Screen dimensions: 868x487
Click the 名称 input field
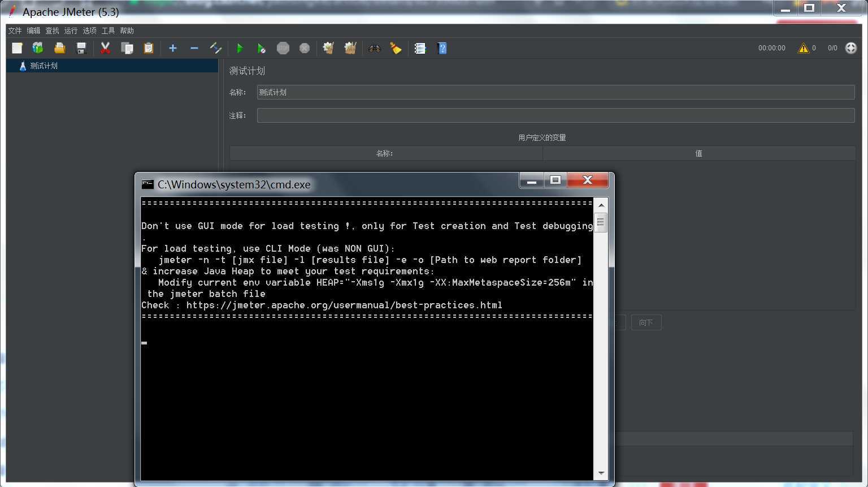(555, 92)
